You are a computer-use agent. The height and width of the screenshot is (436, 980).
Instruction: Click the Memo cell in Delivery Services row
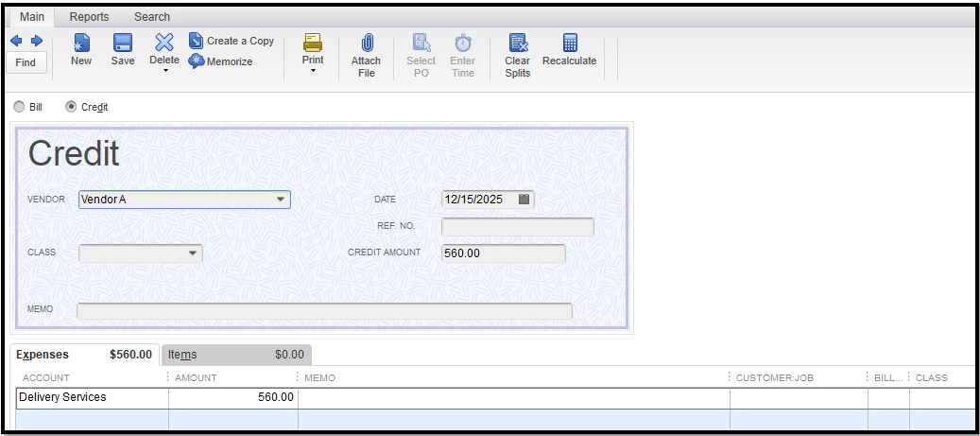coord(514,398)
